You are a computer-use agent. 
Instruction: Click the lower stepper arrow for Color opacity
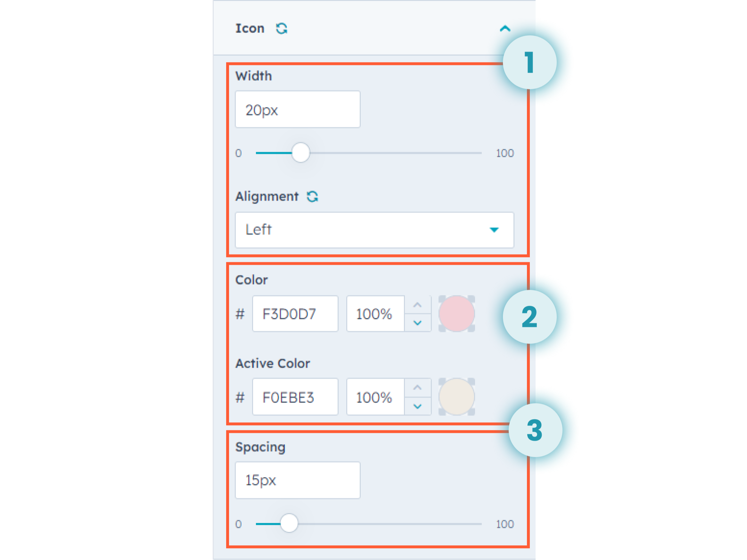[x=418, y=323]
